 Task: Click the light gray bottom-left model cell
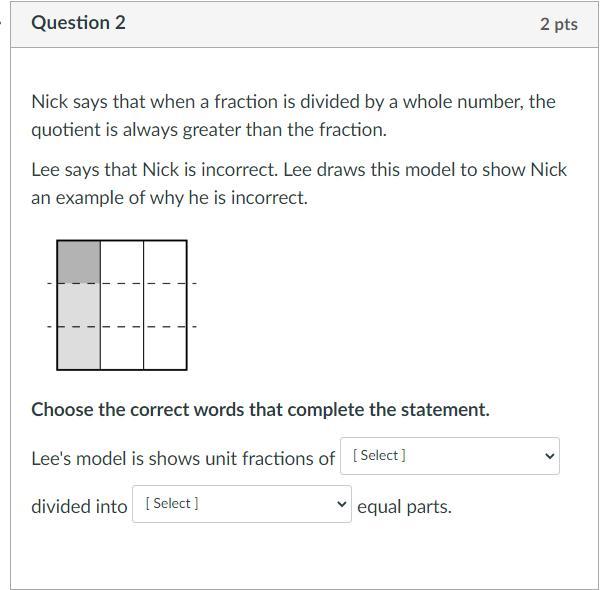click(x=79, y=347)
